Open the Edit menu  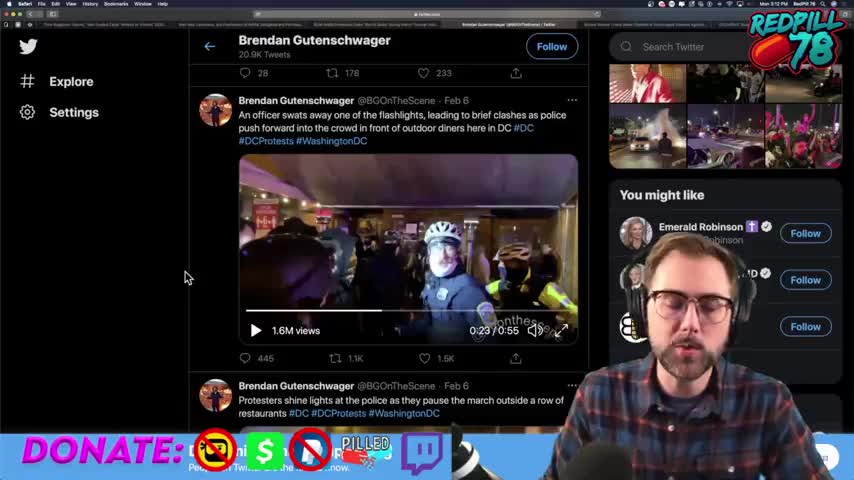point(56,4)
